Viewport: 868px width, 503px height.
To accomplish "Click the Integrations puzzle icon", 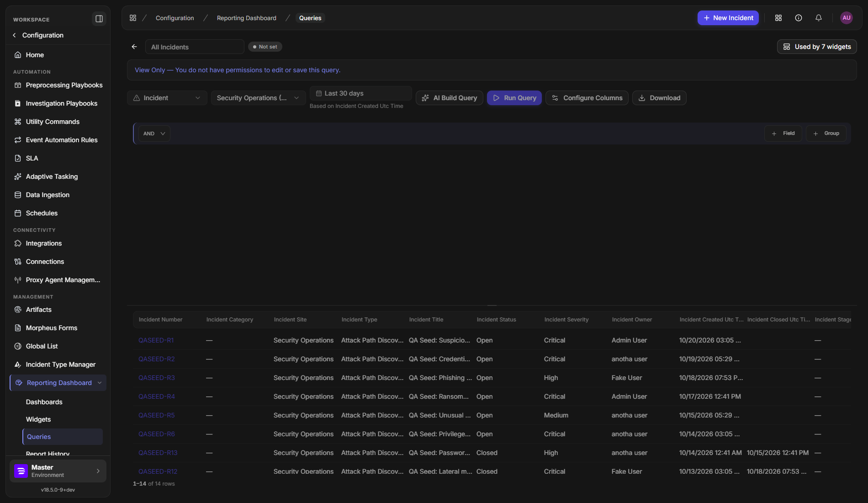I will [18, 243].
